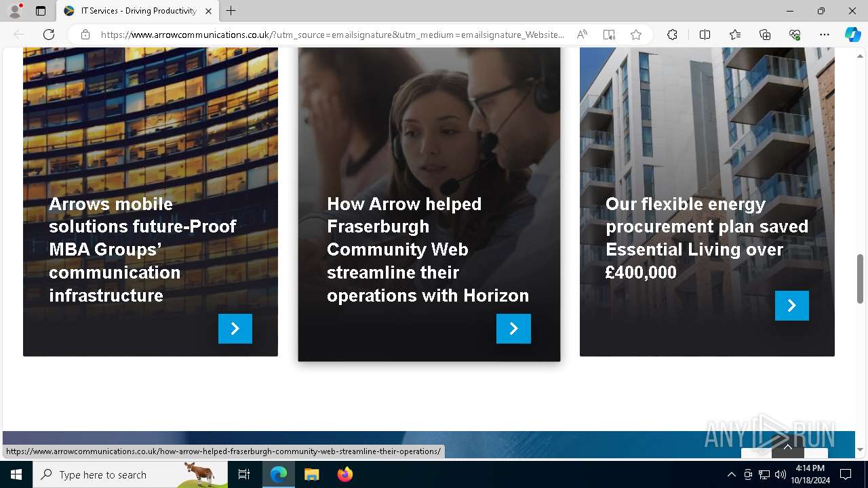The image size is (868, 488).
Task: Open Read aloud in address bar
Action: [582, 35]
